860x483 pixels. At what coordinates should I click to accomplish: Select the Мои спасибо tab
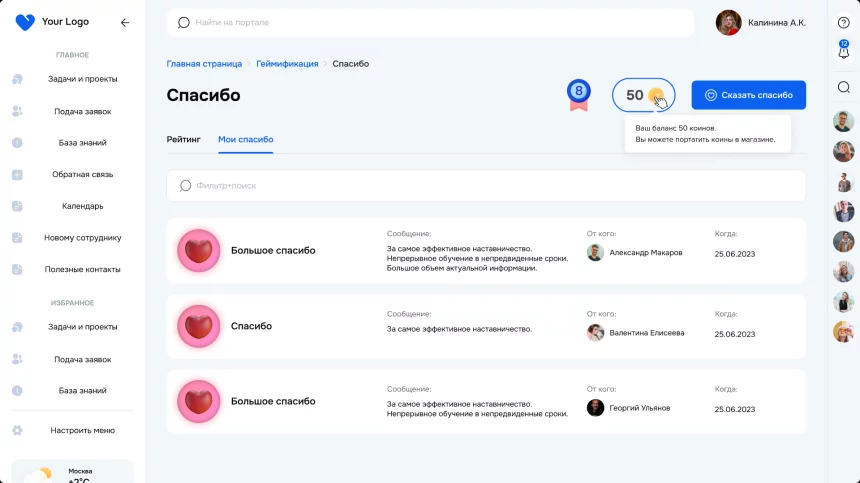[x=246, y=139]
